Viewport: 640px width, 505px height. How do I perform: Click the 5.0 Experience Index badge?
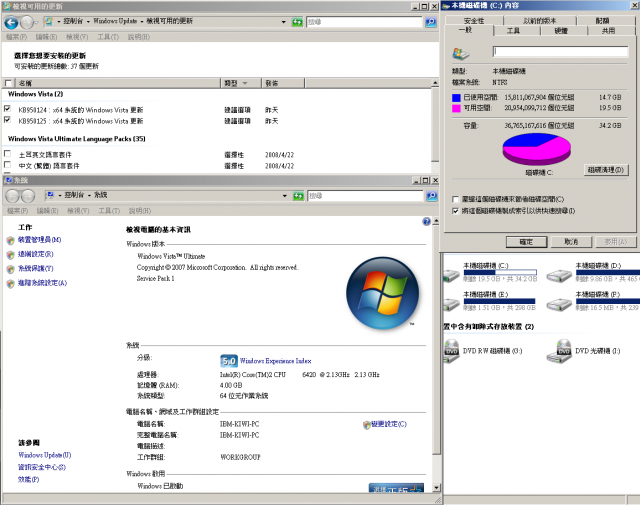(229, 361)
